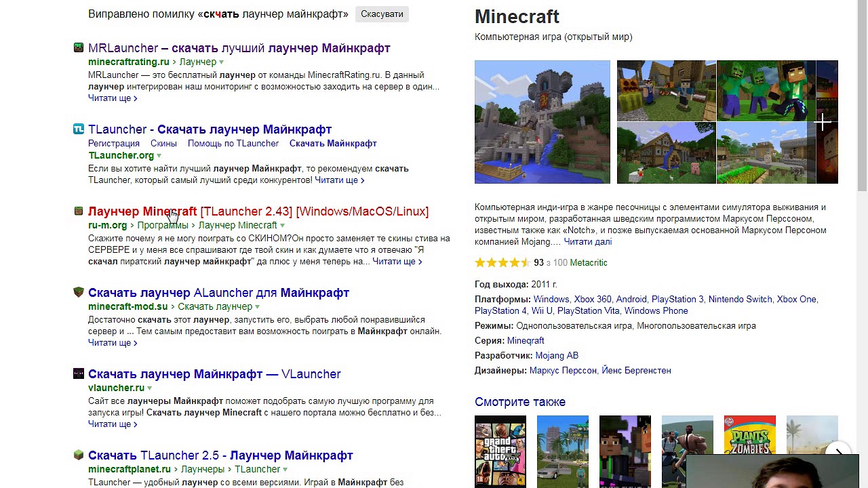Expand ALauncher snippet via Читати ще

[113, 343]
